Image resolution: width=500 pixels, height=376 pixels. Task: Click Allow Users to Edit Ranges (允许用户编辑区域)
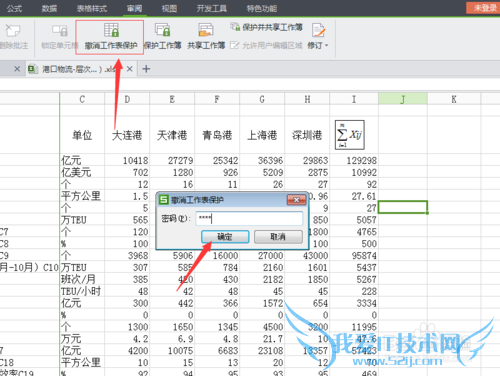267,45
